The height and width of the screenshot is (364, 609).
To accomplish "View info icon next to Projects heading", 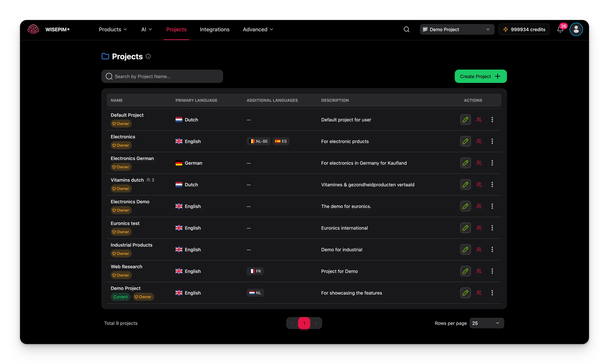I will coord(148,56).
